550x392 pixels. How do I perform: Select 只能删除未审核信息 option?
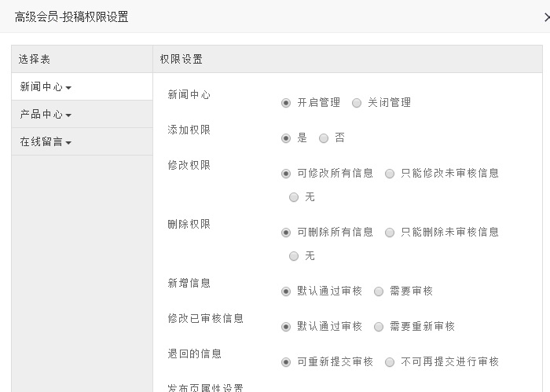390,233
